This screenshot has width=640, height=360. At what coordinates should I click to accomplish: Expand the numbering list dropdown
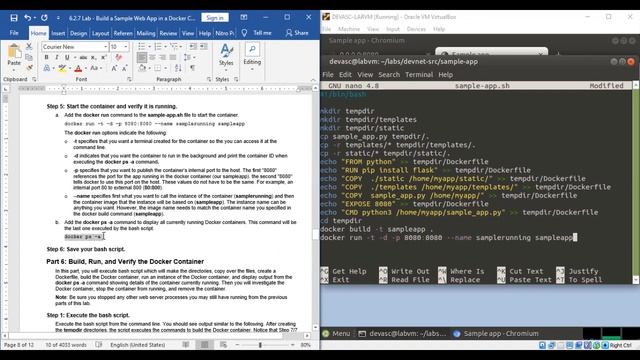[x=166, y=47]
